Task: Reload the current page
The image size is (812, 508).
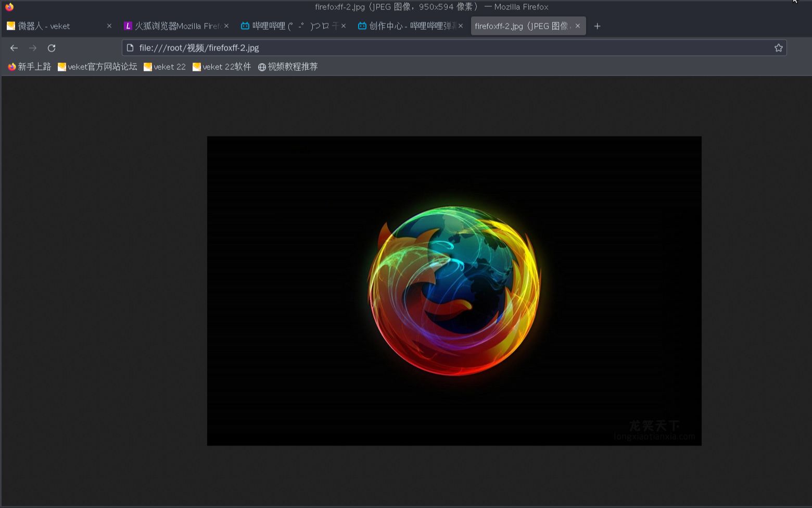Action: point(52,48)
